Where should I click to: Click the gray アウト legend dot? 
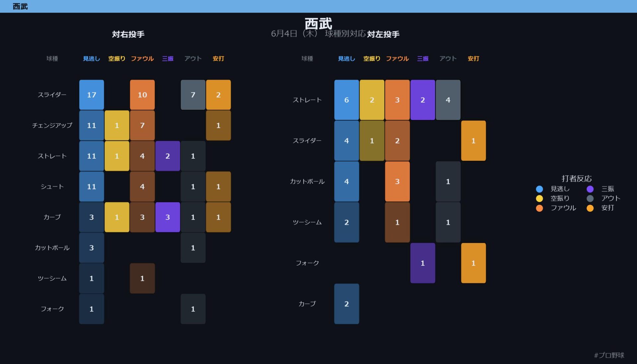[590, 198]
